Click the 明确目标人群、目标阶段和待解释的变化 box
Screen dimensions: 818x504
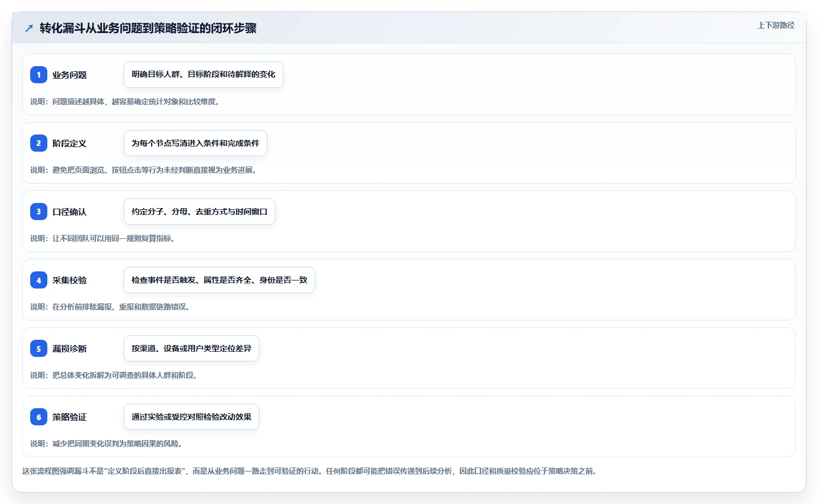[x=204, y=75]
